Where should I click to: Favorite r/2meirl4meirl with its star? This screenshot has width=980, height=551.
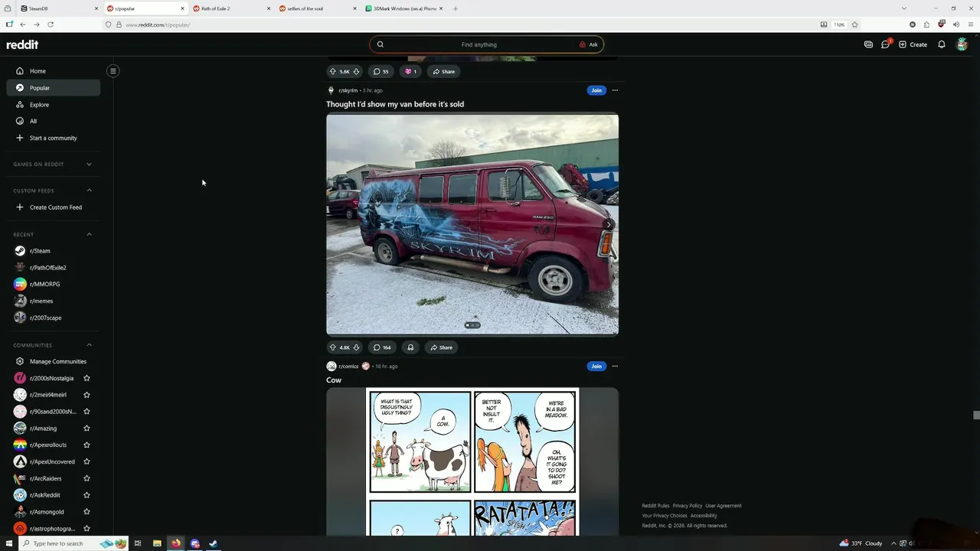point(87,395)
